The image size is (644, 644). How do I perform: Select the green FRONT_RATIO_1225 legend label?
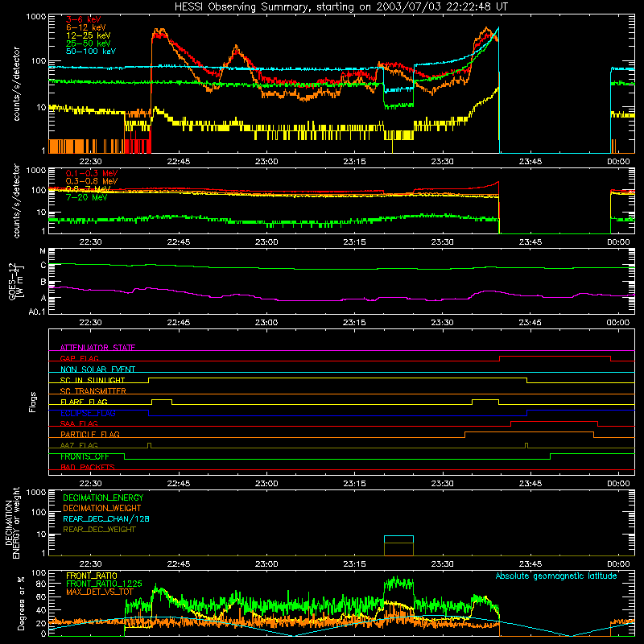(104, 584)
